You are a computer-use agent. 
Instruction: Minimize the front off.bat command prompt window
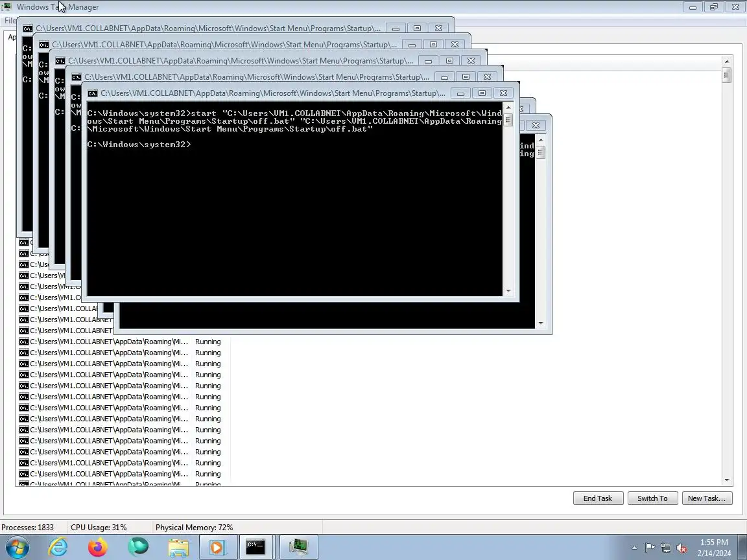(460, 93)
